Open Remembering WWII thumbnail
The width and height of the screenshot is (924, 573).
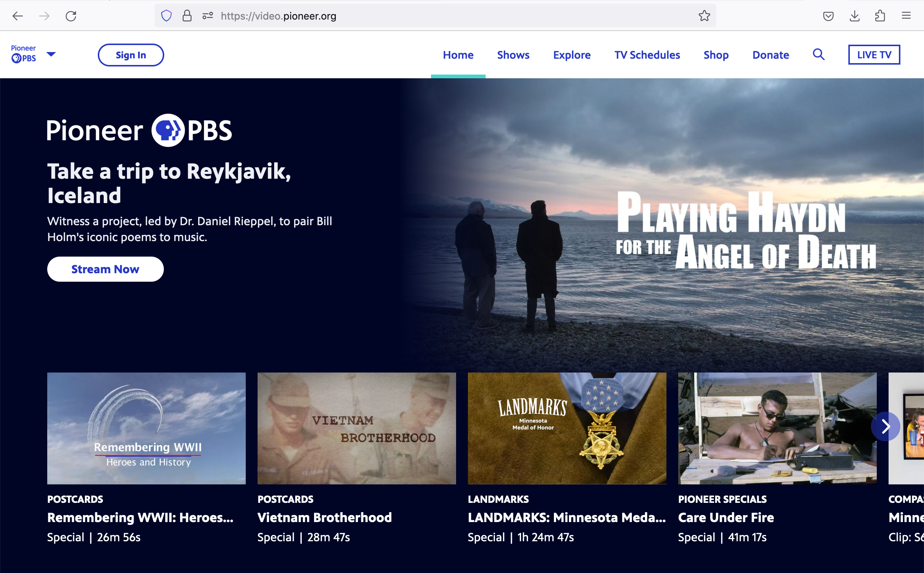tap(146, 428)
